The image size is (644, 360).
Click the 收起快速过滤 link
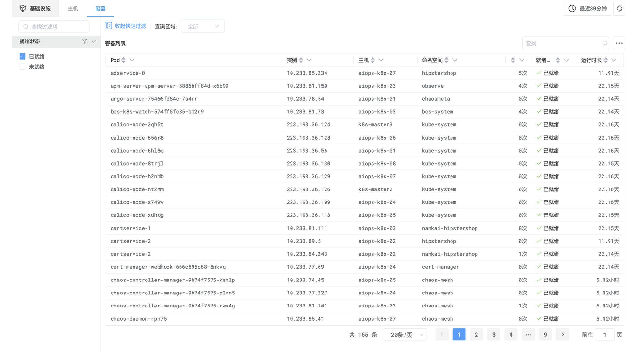coord(130,26)
